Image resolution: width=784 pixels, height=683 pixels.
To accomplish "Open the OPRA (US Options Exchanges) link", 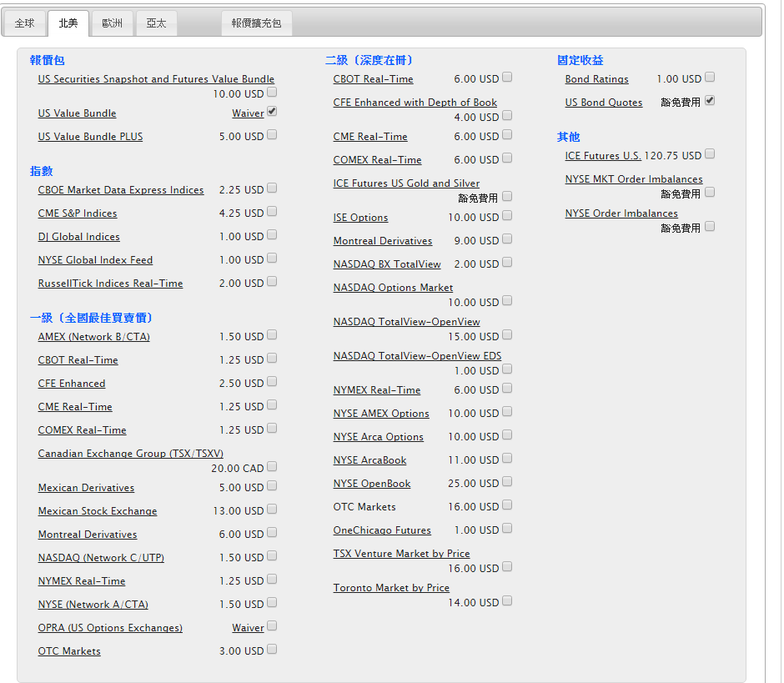I will pos(110,628).
